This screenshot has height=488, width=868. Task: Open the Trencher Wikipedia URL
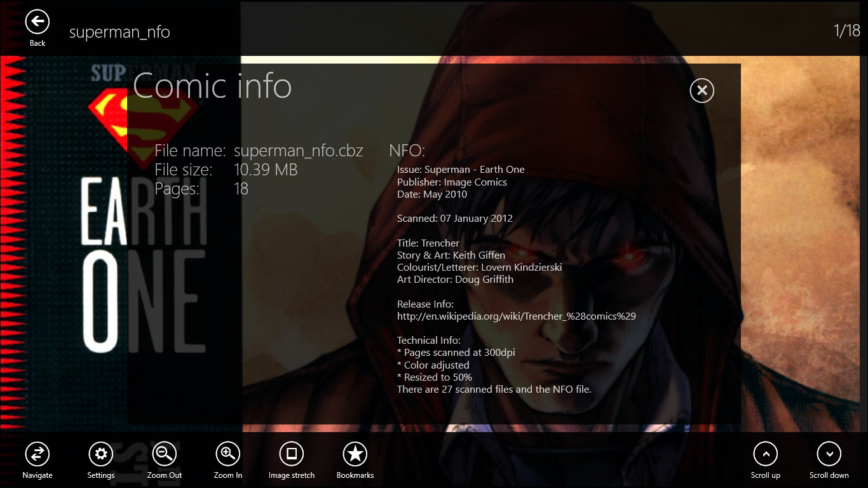point(517,316)
